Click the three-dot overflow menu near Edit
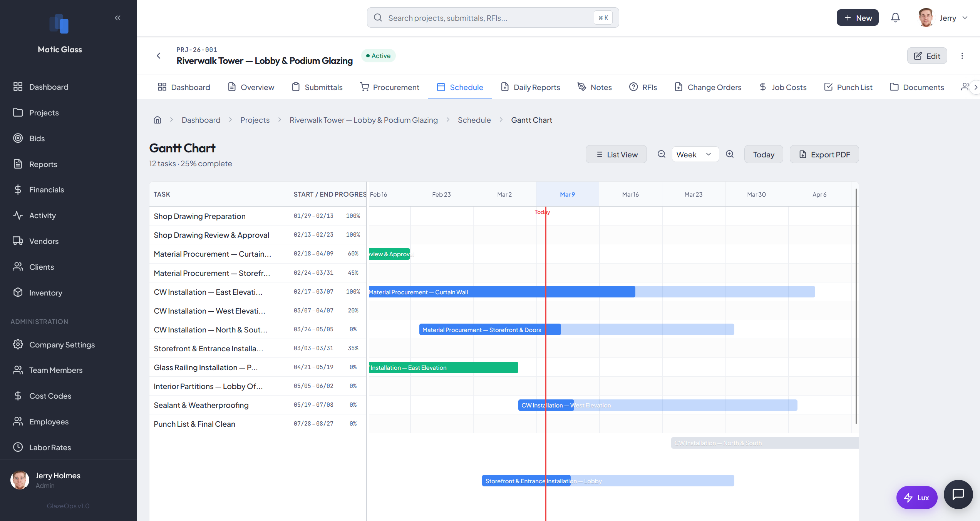This screenshot has height=521, width=980. pos(962,55)
